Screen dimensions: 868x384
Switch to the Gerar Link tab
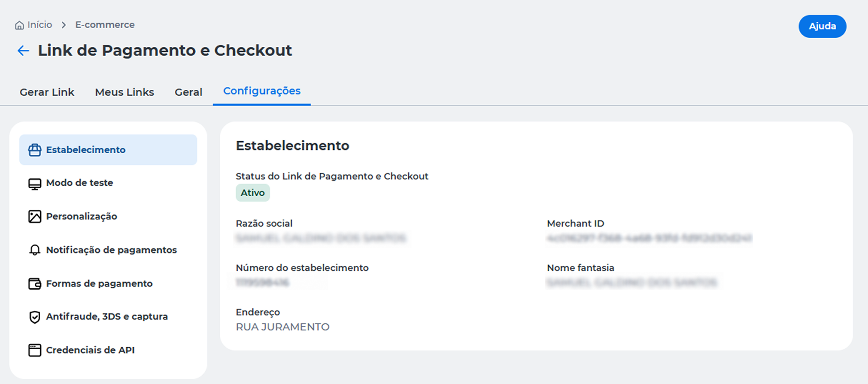click(x=47, y=92)
